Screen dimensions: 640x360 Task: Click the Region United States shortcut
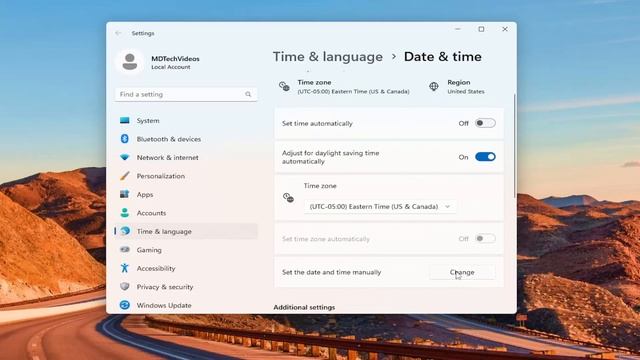coord(457,87)
